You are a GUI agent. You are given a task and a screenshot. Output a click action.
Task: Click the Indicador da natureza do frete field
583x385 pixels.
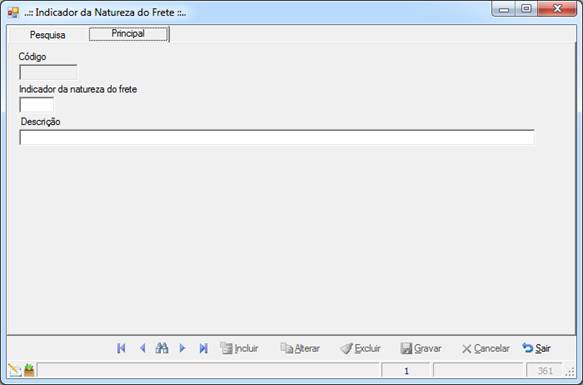pos(36,105)
